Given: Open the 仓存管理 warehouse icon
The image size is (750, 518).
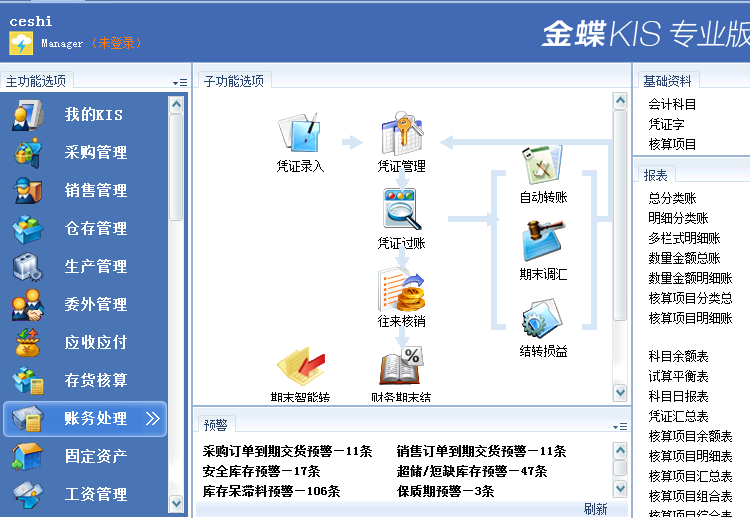Looking at the screenshot, I should click(x=28, y=229).
